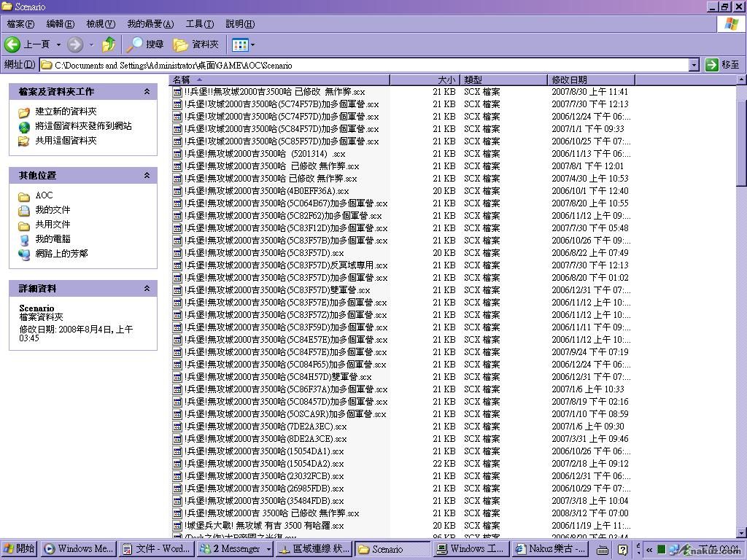Toggle the Folders (資料夾) pane button

tap(196, 44)
